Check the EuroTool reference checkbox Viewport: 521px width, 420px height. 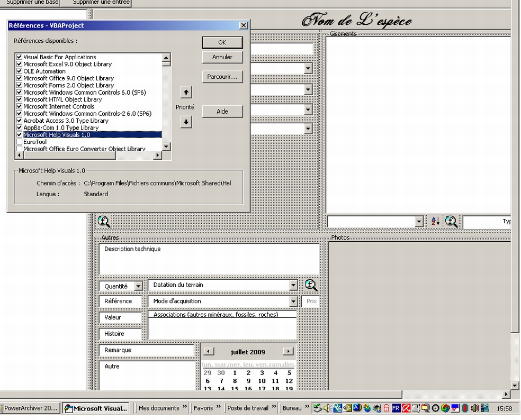pos(19,142)
